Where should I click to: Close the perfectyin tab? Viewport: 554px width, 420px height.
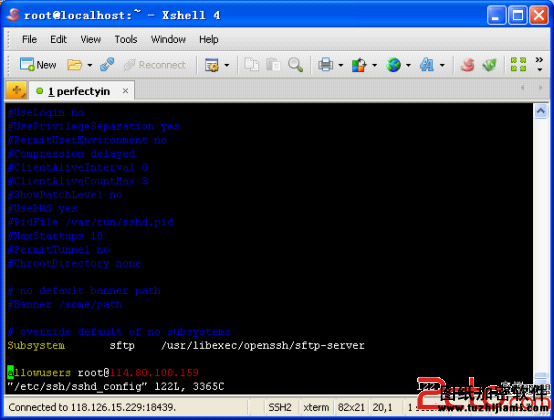click(x=125, y=91)
